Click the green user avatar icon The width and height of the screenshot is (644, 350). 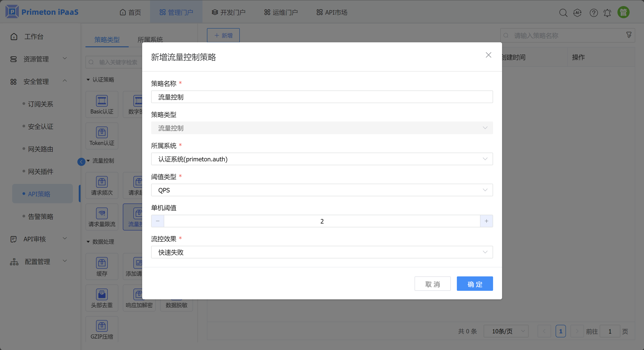pos(623,12)
